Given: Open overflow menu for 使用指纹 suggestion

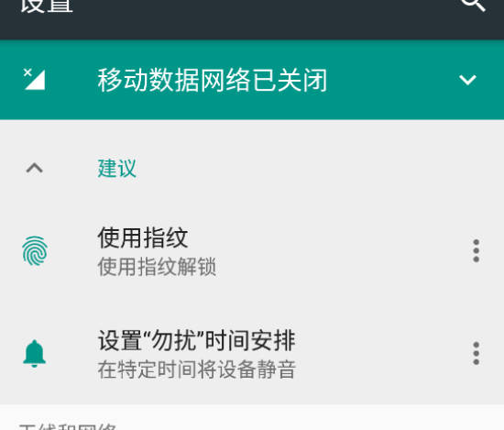Looking at the screenshot, I should pyautogui.click(x=476, y=250).
